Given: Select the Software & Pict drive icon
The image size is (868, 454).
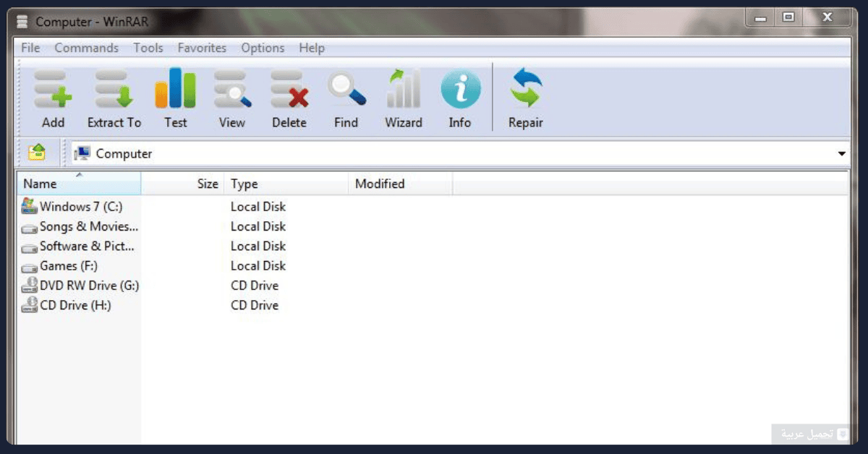Looking at the screenshot, I should point(29,247).
